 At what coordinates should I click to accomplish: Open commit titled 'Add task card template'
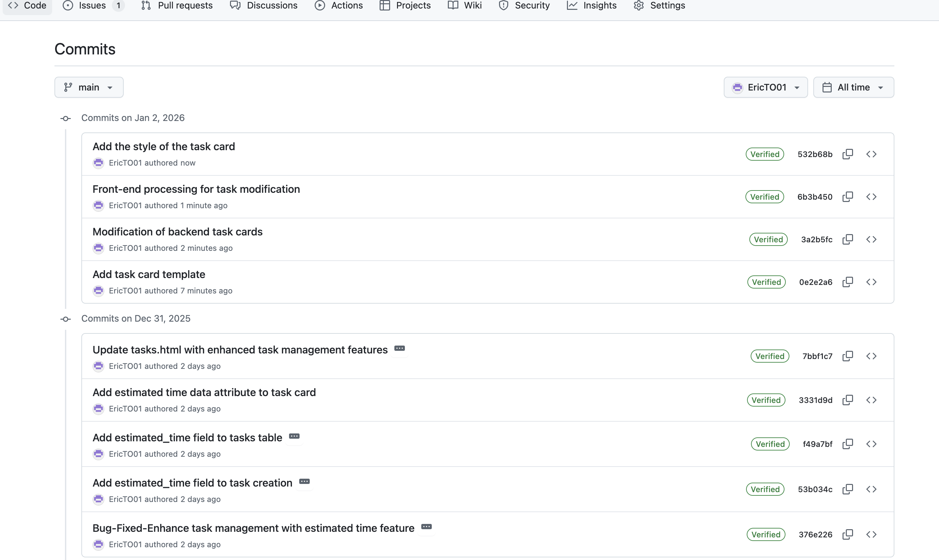[x=149, y=274]
